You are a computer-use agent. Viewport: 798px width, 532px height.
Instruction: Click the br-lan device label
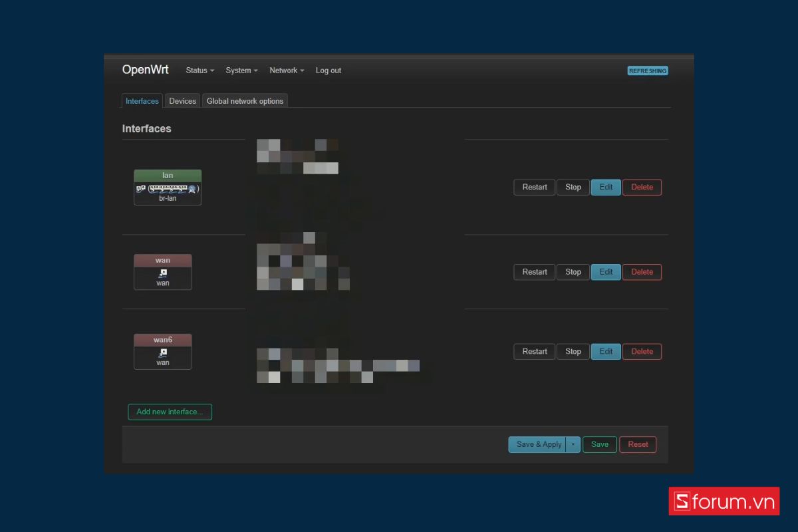(x=168, y=198)
